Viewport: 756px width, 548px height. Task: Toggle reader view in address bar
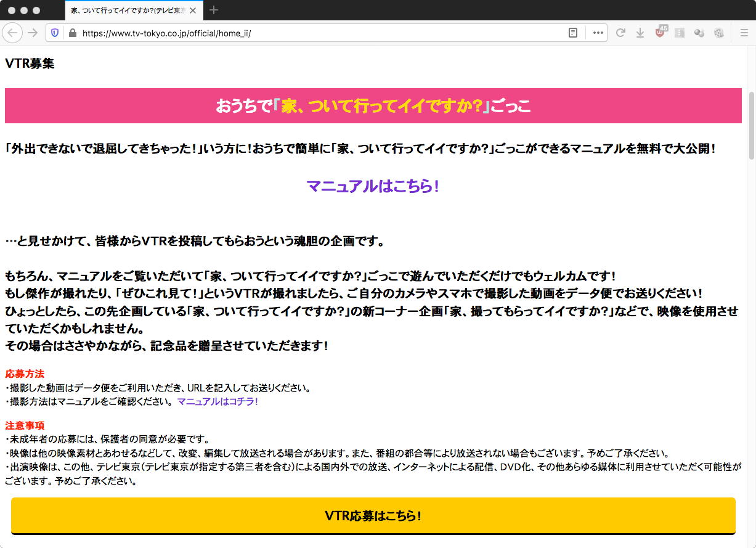pyautogui.click(x=573, y=33)
